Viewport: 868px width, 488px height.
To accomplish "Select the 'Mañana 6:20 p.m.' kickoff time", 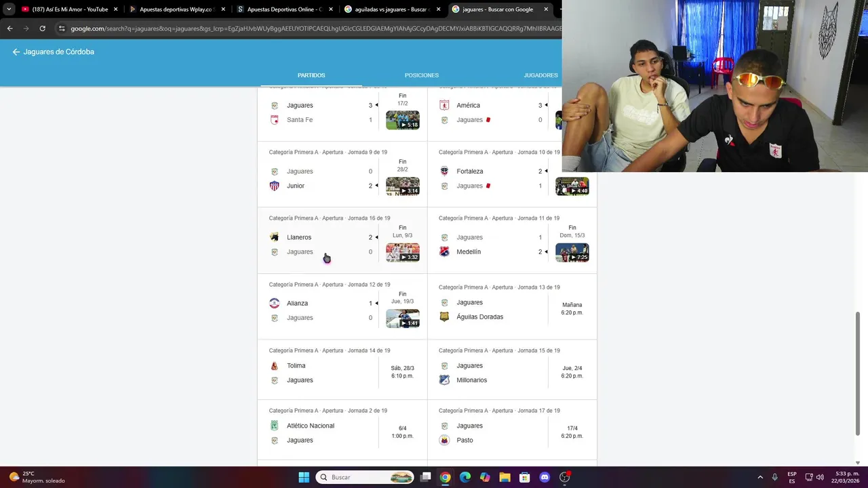I will tap(572, 308).
